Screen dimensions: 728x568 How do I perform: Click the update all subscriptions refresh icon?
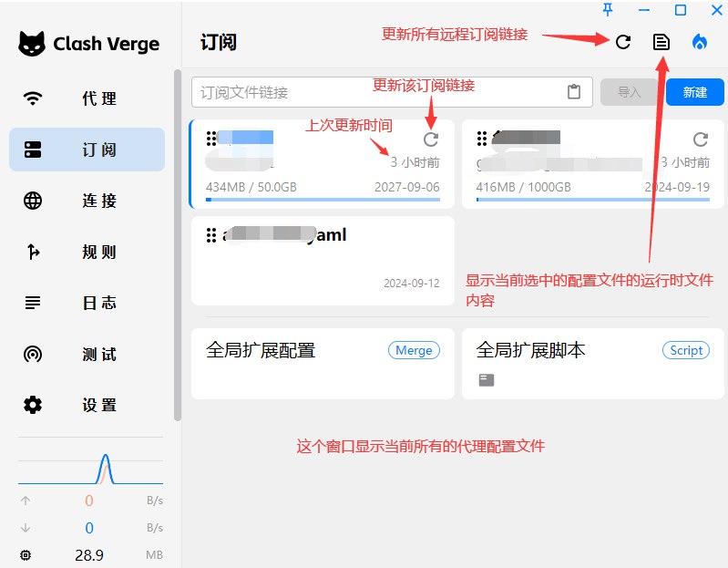623,42
